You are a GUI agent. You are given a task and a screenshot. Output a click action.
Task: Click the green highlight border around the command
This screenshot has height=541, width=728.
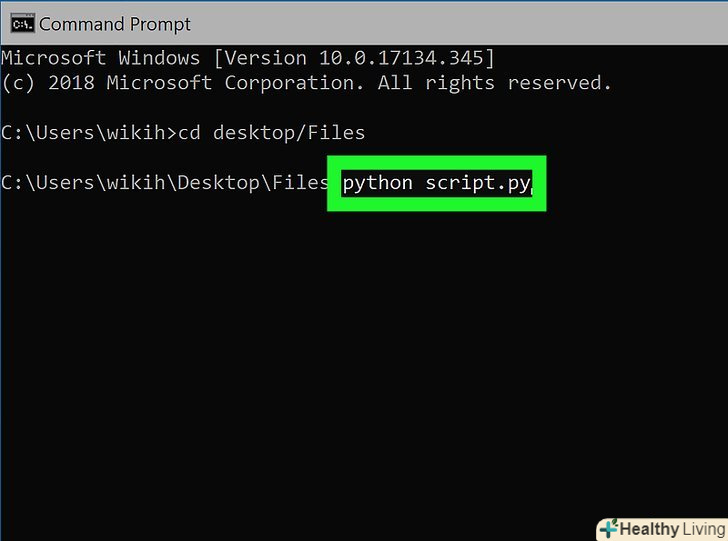(437, 159)
